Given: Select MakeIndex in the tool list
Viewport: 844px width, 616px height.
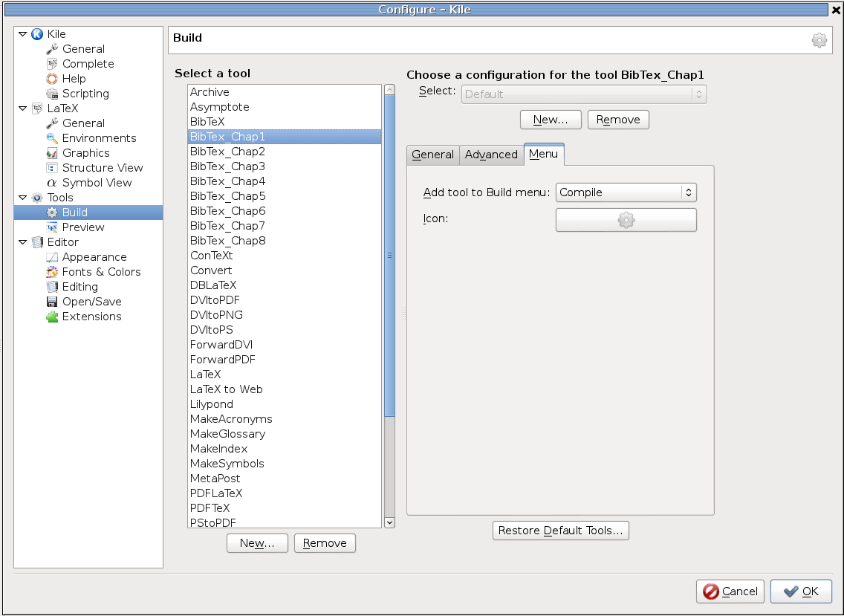Looking at the screenshot, I should pos(285,449).
